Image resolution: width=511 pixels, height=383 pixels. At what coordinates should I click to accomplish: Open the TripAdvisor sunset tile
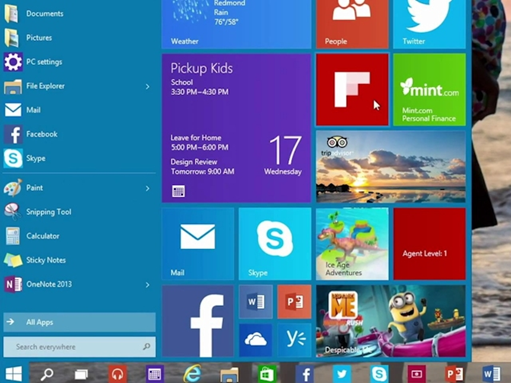point(391,167)
